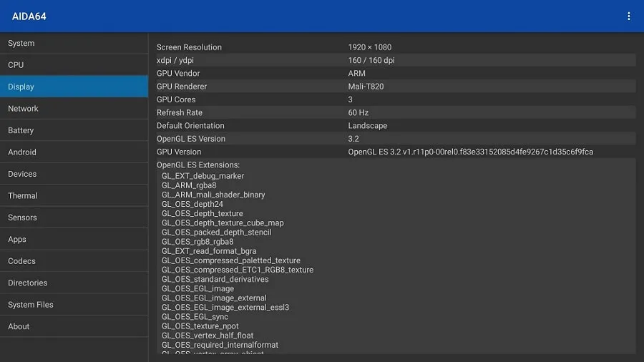Open System Files section

pyautogui.click(x=74, y=305)
